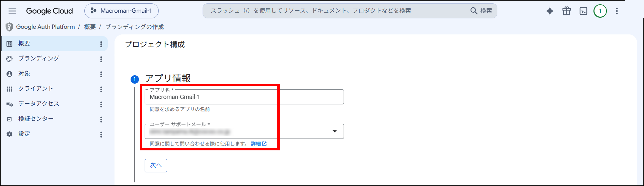Click the 検証センター checkbox icon
The width and height of the screenshot is (644, 186).
pyautogui.click(x=9, y=119)
